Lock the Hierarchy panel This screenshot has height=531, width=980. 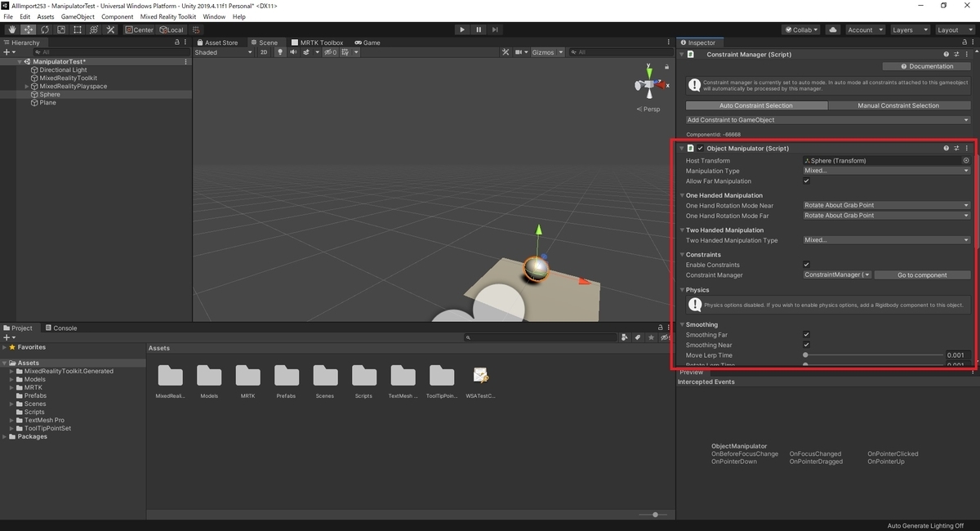click(x=176, y=42)
